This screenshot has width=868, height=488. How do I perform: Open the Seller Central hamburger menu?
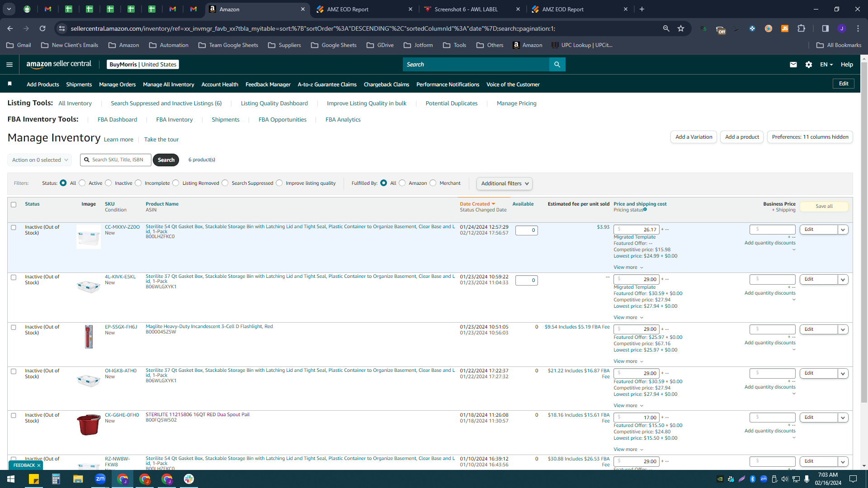click(9, 65)
